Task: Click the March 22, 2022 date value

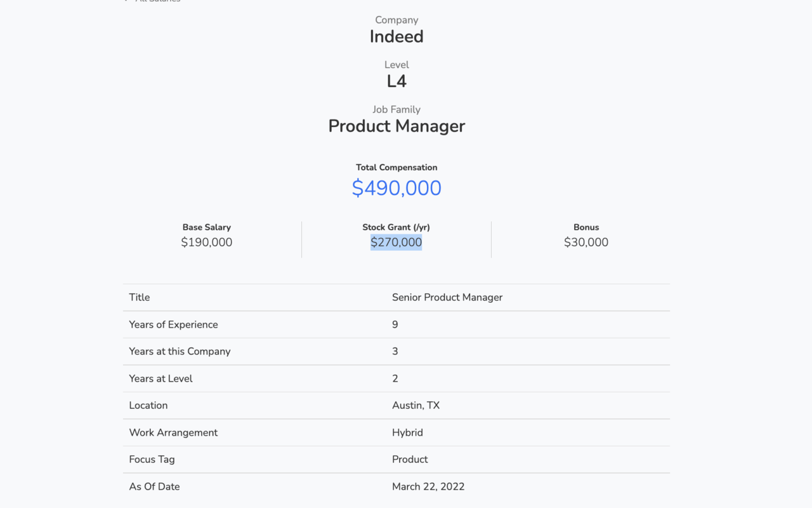Action: (428, 486)
